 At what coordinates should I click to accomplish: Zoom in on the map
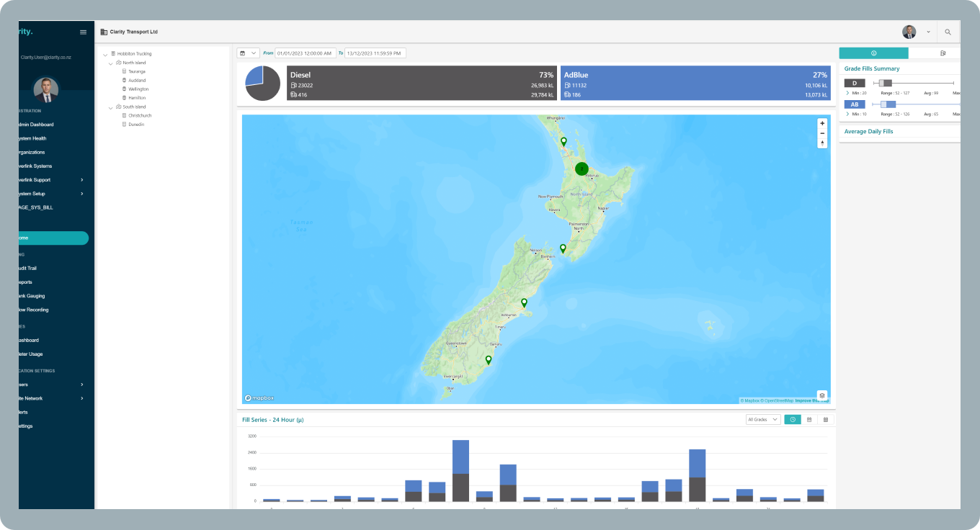pyautogui.click(x=822, y=123)
